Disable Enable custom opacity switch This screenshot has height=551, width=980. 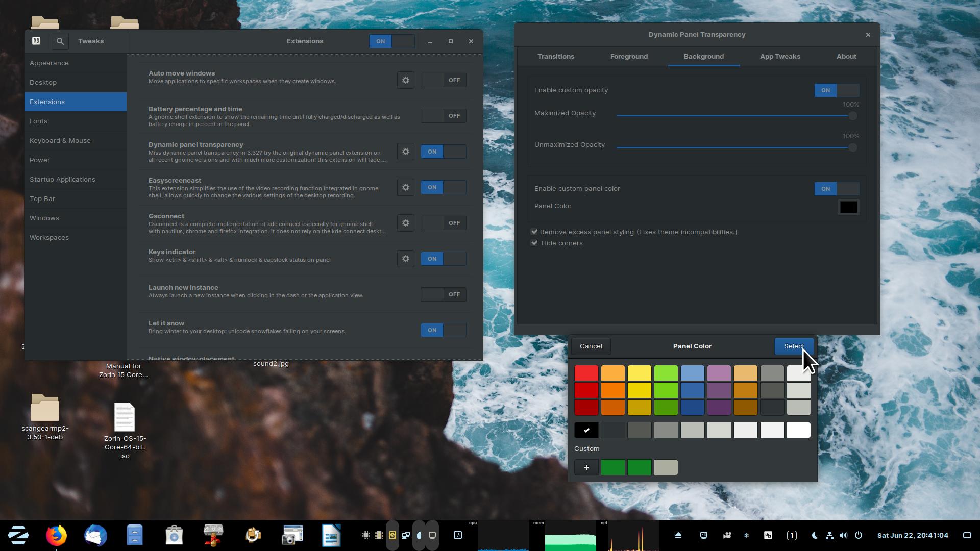point(837,90)
